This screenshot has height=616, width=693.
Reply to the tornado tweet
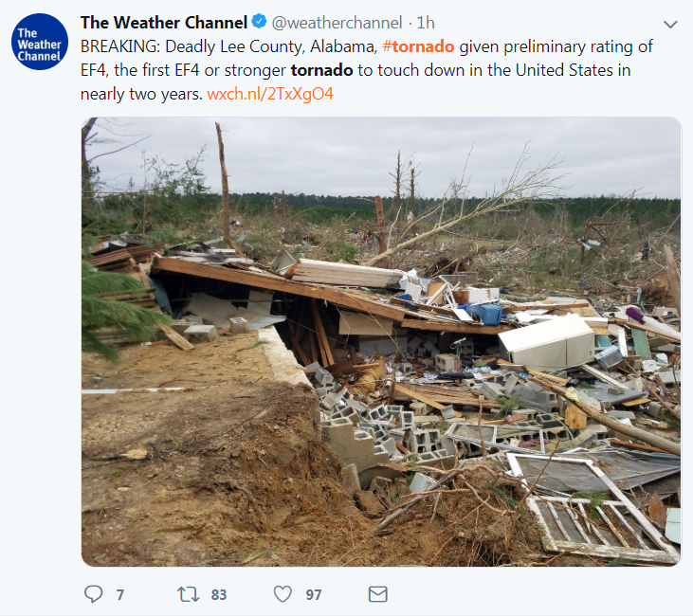(x=93, y=594)
